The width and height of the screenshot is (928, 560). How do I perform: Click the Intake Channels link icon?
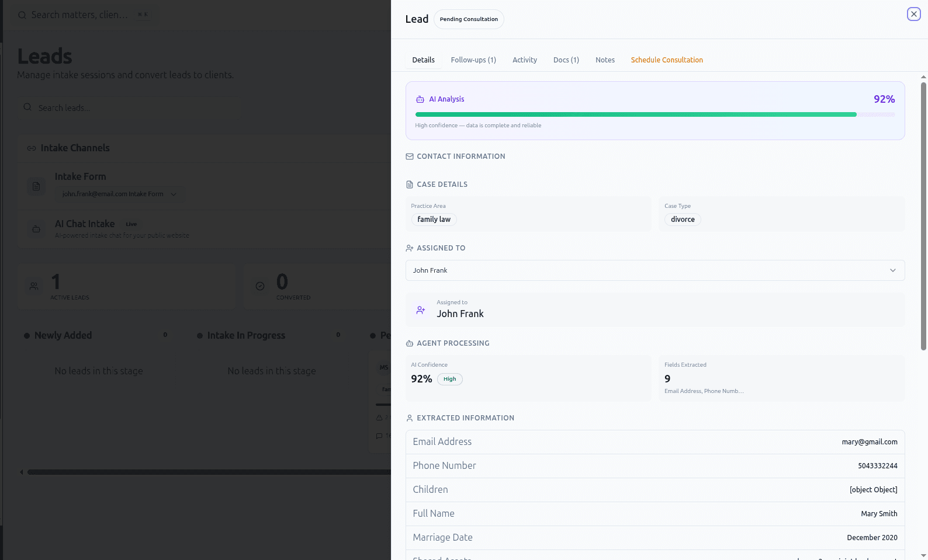pyautogui.click(x=32, y=148)
